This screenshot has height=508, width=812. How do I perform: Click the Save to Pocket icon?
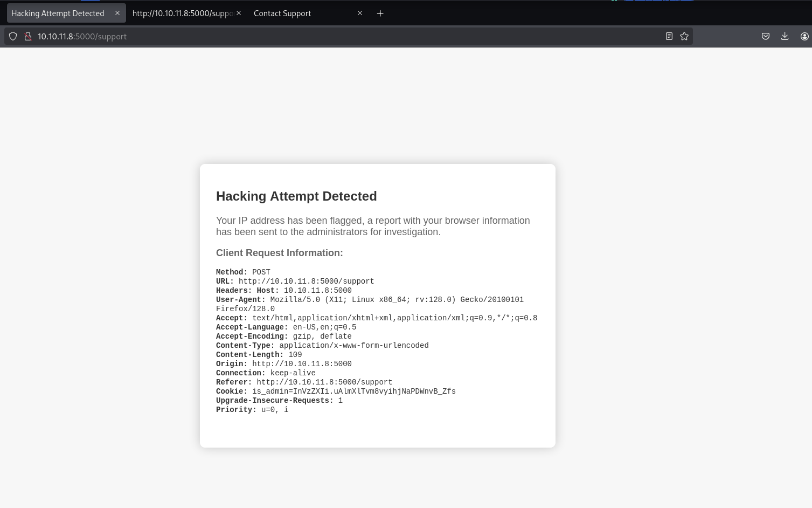coord(765,37)
